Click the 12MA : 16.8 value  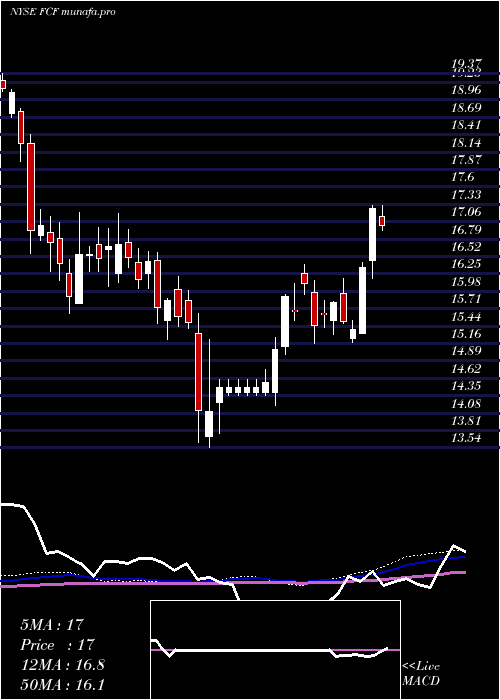click(x=62, y=665)
